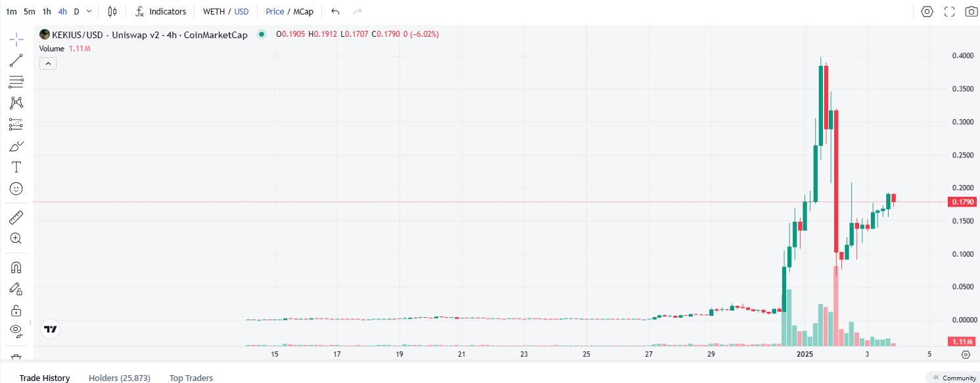The width and height of the screenshot is (980, 383).
Task: Click the volume label 1.11M on axis
Action: pos(961,342)
